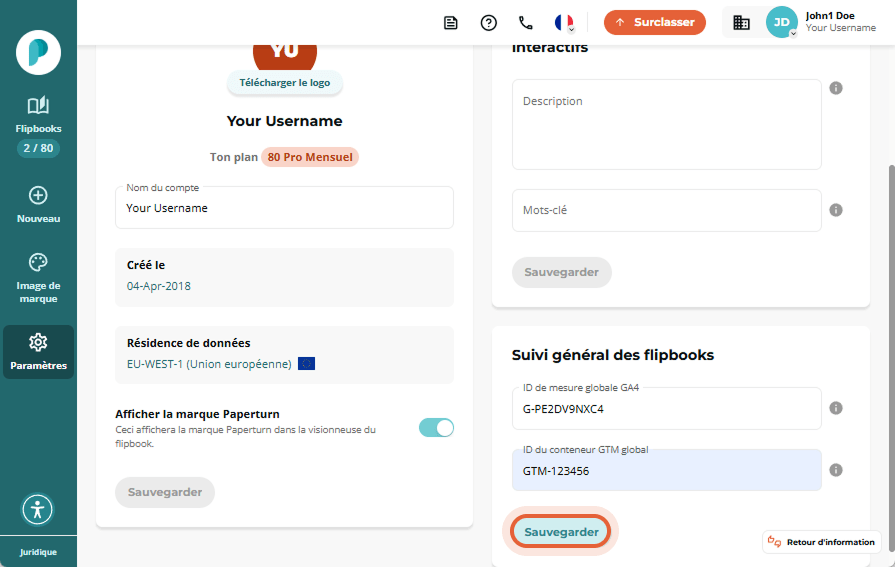Click the 80 Pro Mensuel plan badge

coord(310,157)
